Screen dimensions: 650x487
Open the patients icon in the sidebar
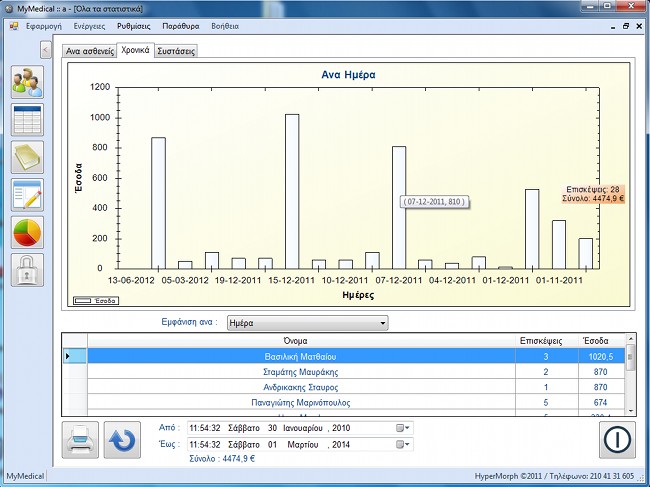[28, 82]
